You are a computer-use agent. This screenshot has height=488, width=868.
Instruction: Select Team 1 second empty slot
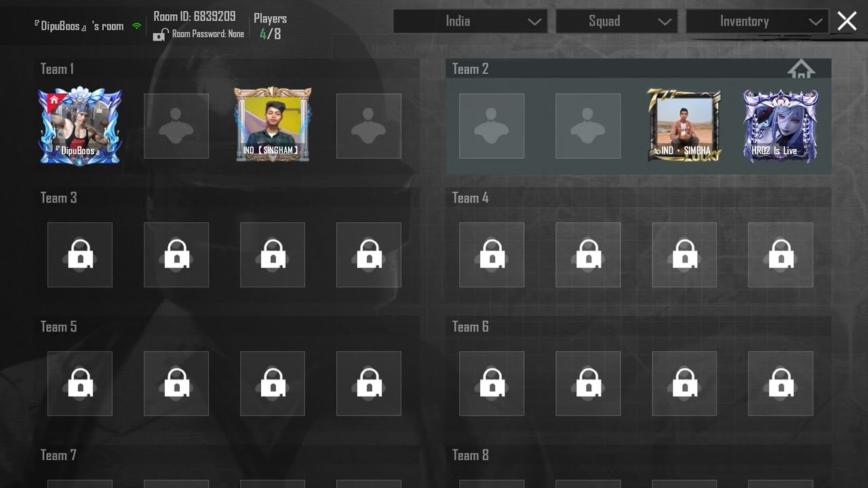click(x=176, y=126)
